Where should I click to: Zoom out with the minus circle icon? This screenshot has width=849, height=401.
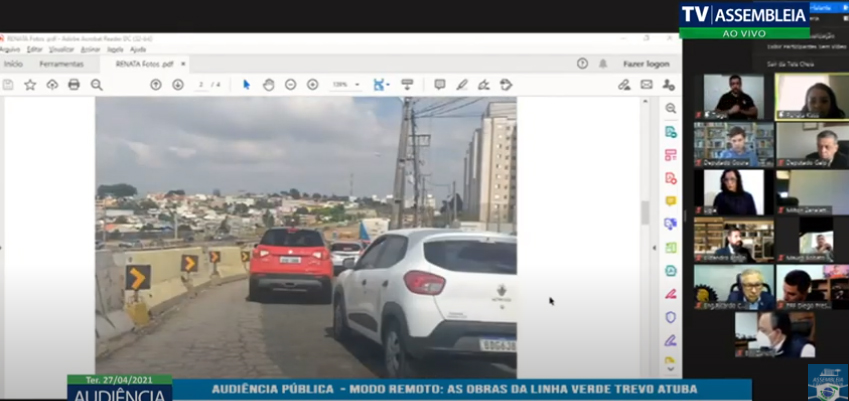click(290, 85)
